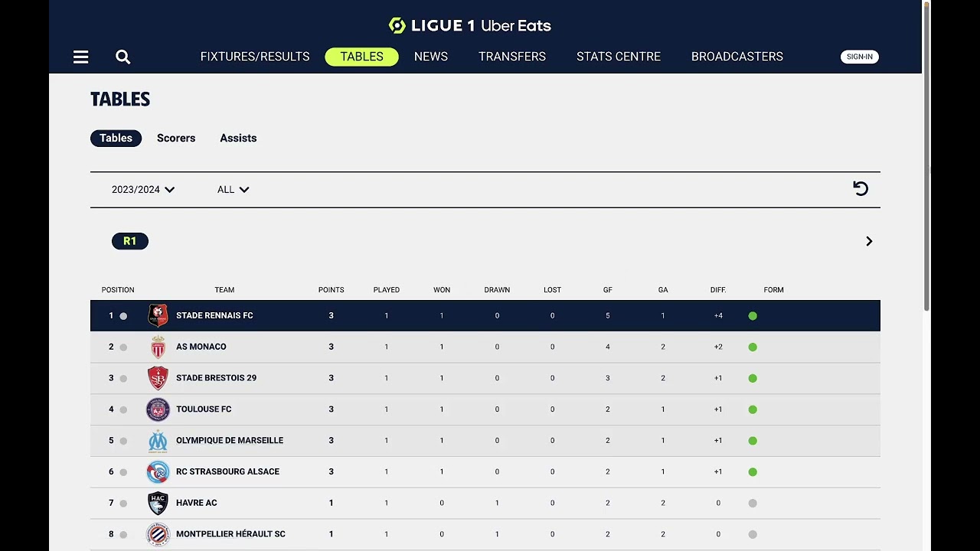The width and height of the screenshot is (980, 551).
Task: Click the page vertical scrollbar thumb
Action: [x=927, y=157]
